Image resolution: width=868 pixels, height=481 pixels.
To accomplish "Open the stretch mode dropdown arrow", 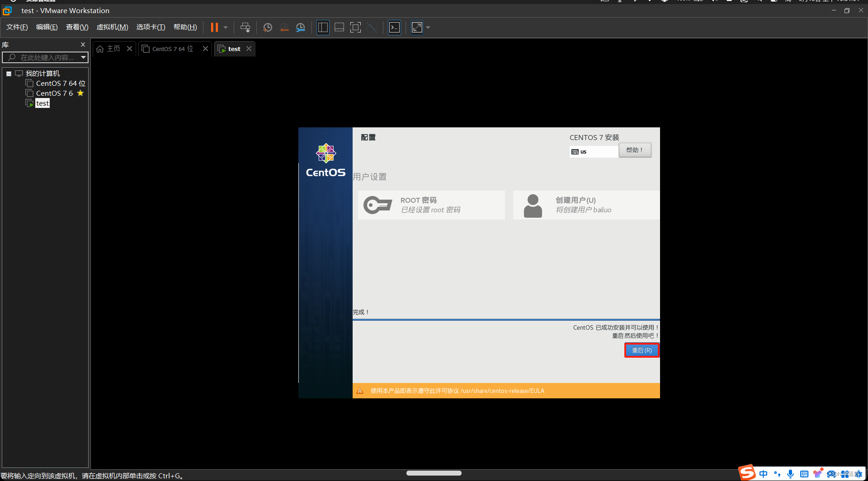I will point(428,28).
